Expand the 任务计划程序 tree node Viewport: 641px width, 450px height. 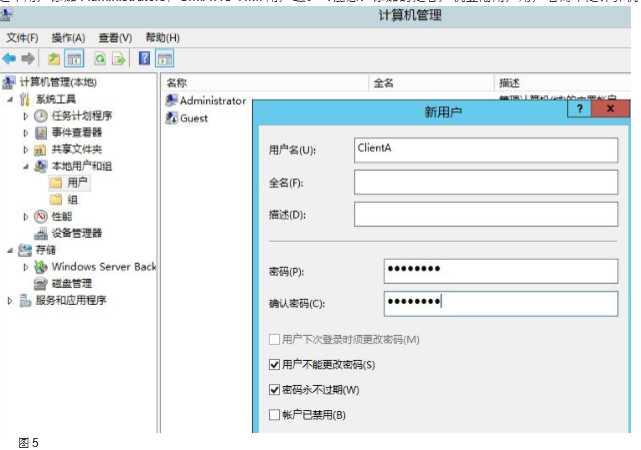25,116
